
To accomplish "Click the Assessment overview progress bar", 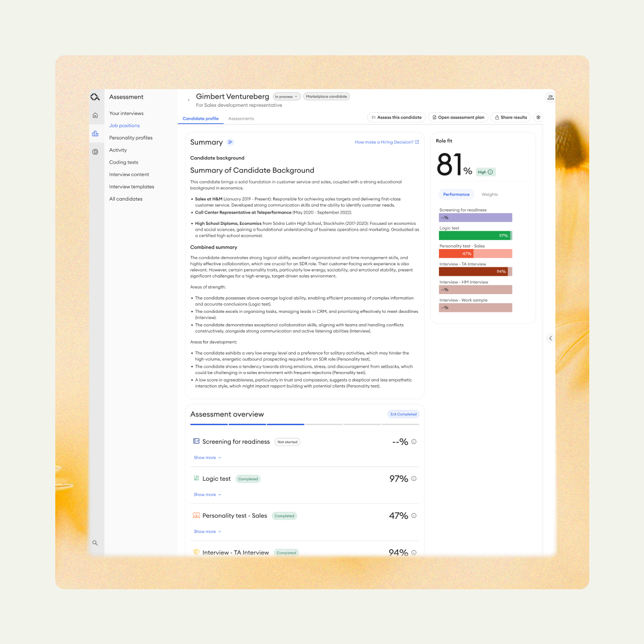I will [x=304, y=424].
